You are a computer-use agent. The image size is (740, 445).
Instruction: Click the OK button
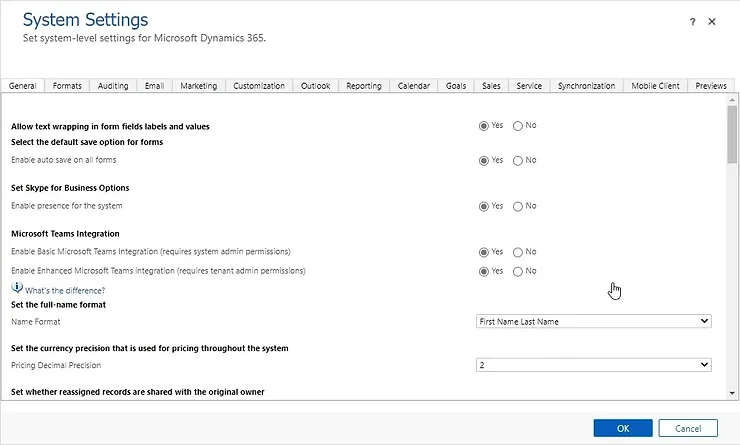tap(623, 428)
